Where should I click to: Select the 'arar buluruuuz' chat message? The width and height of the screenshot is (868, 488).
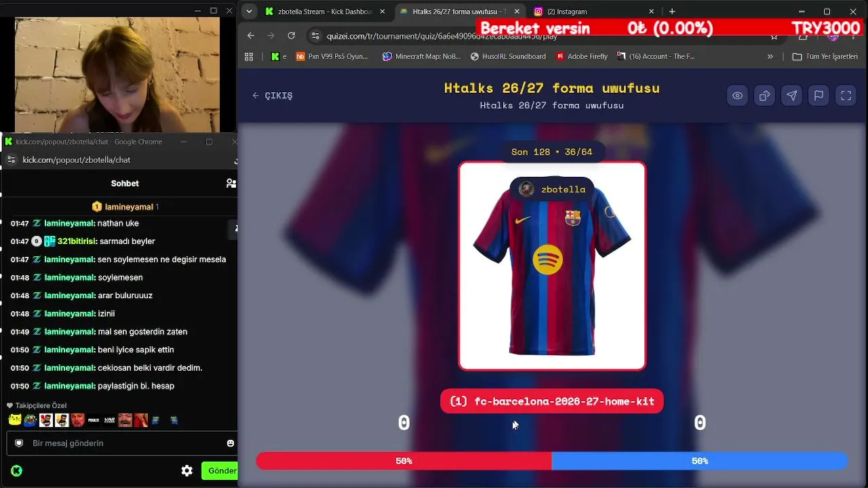pyautogui.click(x=125, y=296)
